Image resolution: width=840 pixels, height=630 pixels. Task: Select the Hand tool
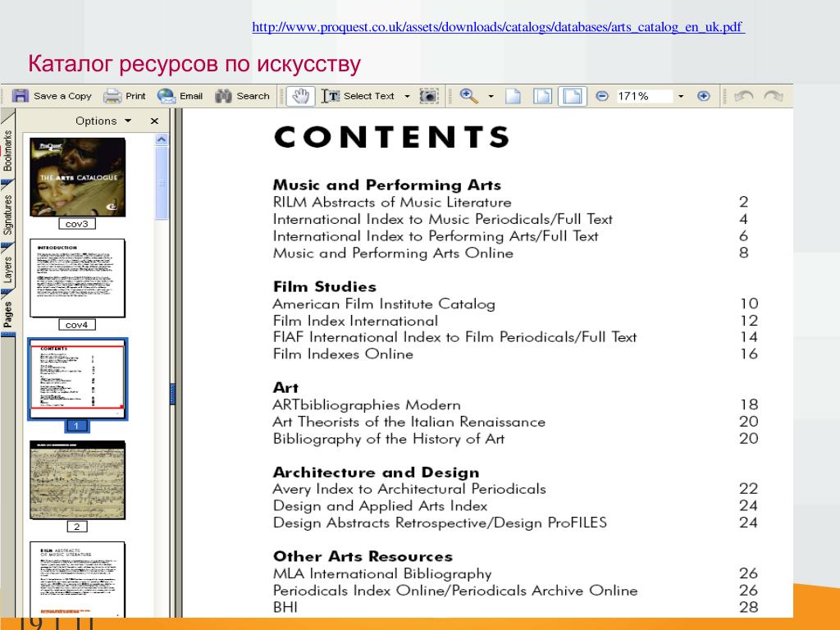point(300,96)
